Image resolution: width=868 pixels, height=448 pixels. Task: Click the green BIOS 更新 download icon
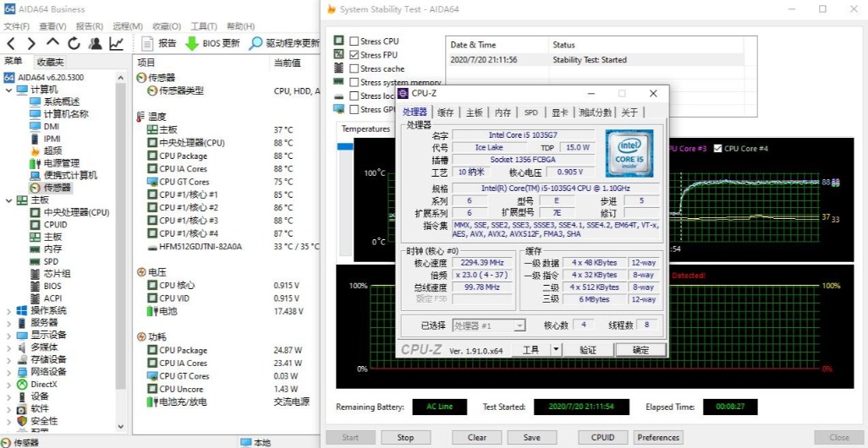point(192,43)
